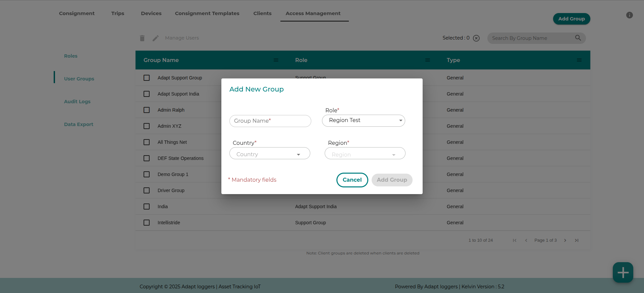The image size is (644, 293).
Task: Open the Role dropdown showing Region Test
Action: tap(364, 121)
